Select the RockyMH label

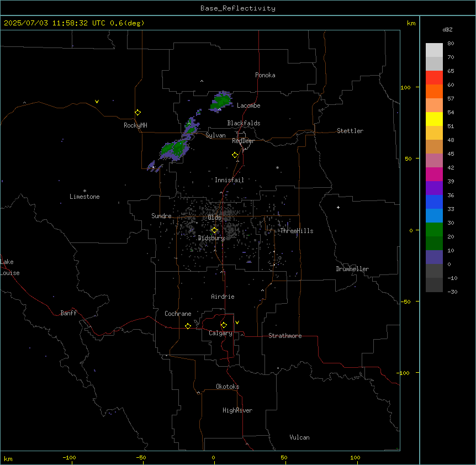[x=135, y=125]
